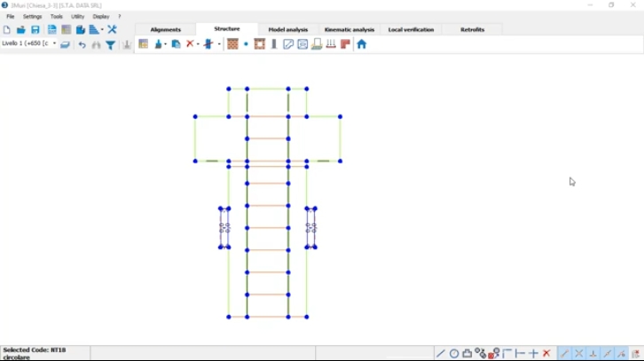The width and height of the screenshot is (644, 361).
Task: Create a new project file
Action: coord(6,29)
